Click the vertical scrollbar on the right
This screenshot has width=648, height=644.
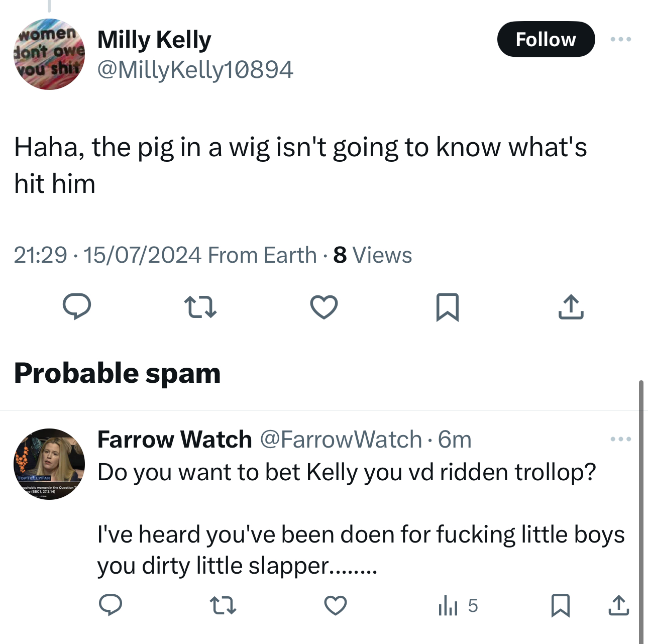[641, 502]
